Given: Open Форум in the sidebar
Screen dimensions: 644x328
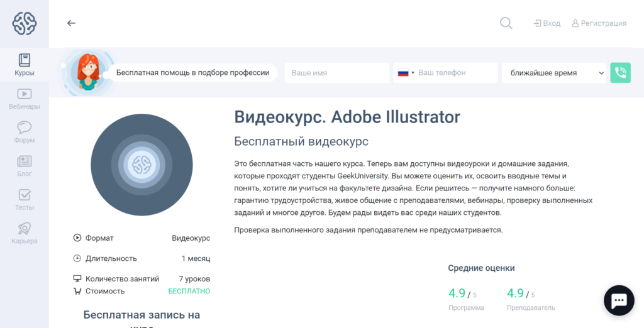Looking at the screenshot, I should click(25, 133).
